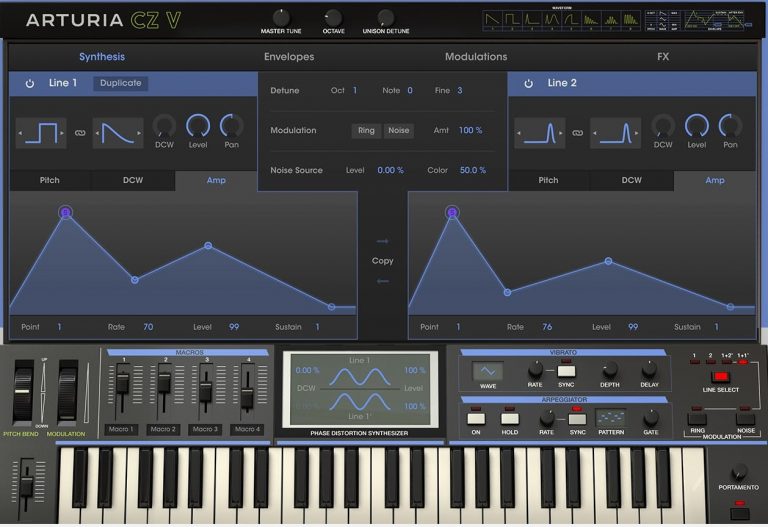Click the Line 2 waveform link icon
The width and height of the screenshot is (768, 527).
578,133
